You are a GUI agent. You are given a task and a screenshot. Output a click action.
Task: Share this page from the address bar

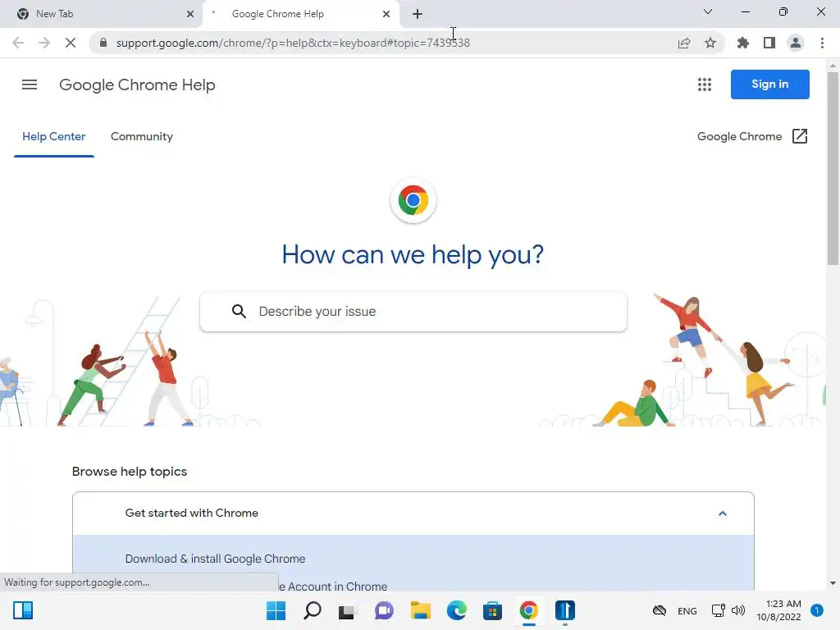pyautogui.click(x=684, y=43)
